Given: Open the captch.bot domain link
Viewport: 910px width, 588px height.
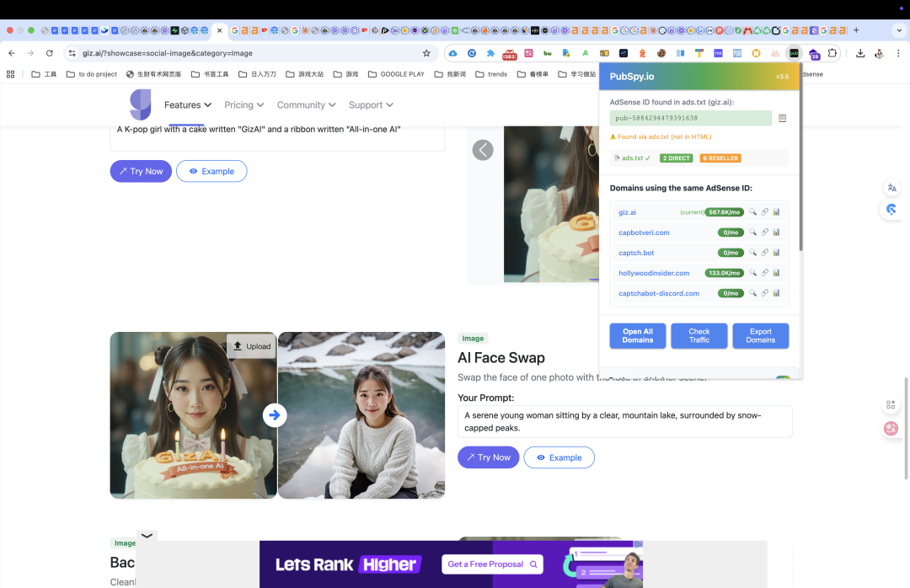Looking at the screenshot, I should click(636, 253).
